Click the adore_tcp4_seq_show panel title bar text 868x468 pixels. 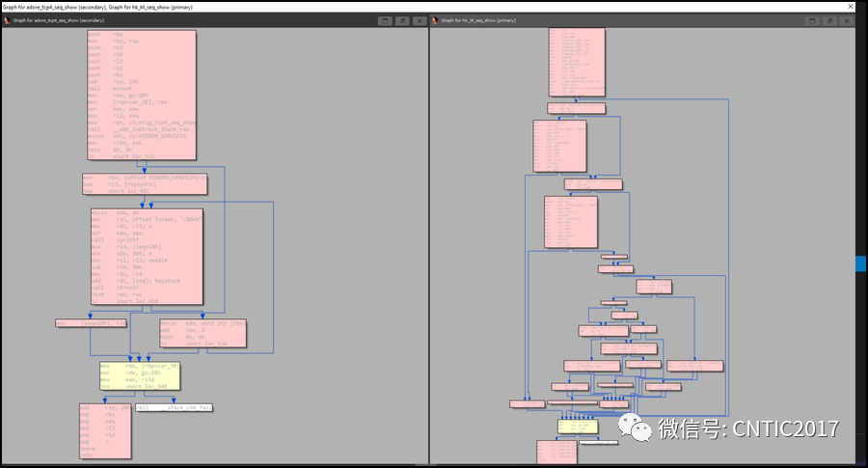coord(59,20)
